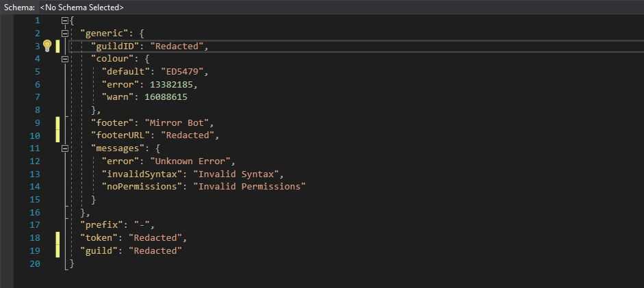Collapse the "generic" object block
644x288 pixels.
[x=64, y=34]
